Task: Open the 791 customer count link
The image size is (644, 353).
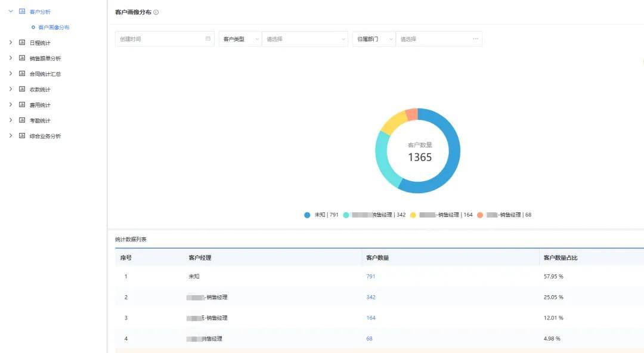Action: (x=370, y=277)
